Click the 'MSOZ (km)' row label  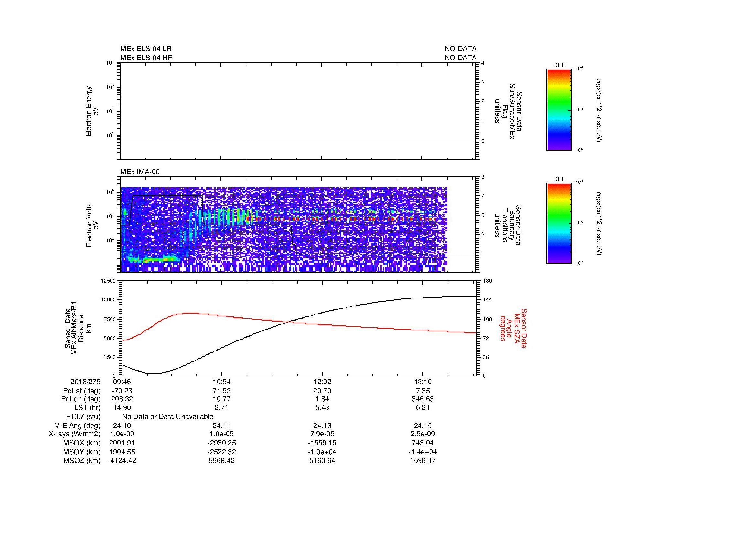pyautogui.click(x=82, y=461)
